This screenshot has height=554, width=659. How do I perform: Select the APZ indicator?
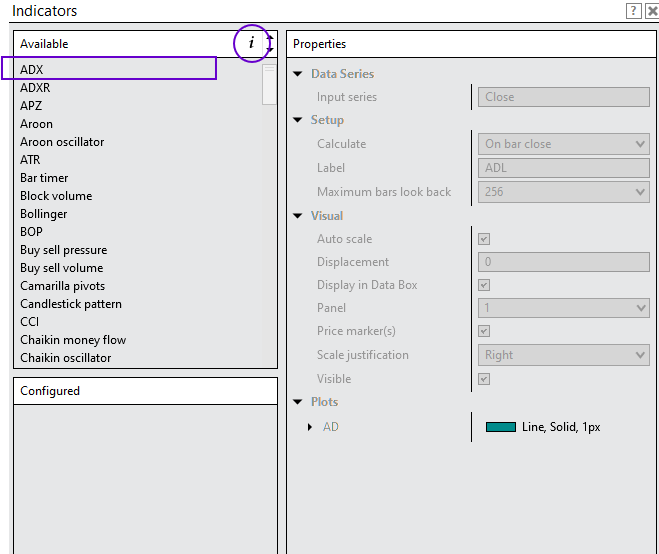pos(31,106)
